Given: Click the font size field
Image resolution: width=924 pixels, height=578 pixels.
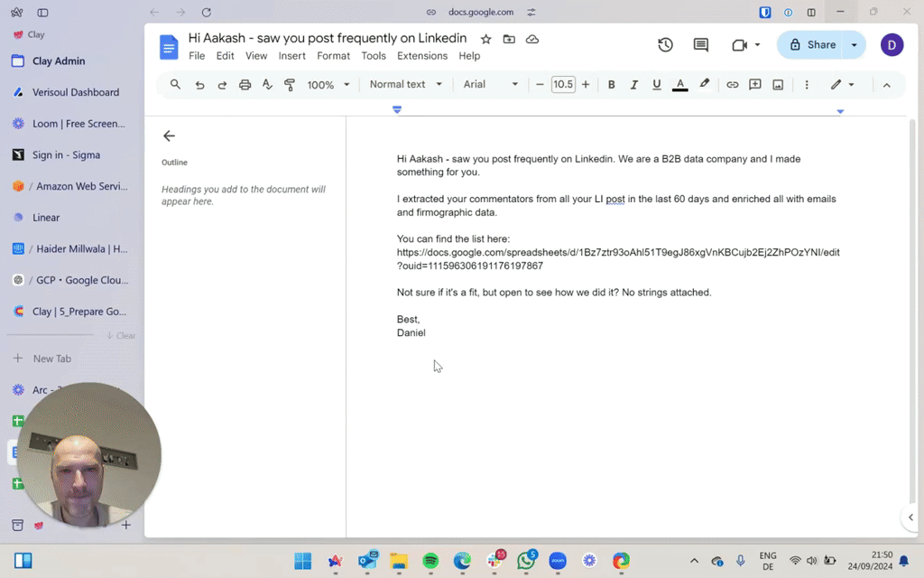Looking at the screenshot, I should coord(563,85).
